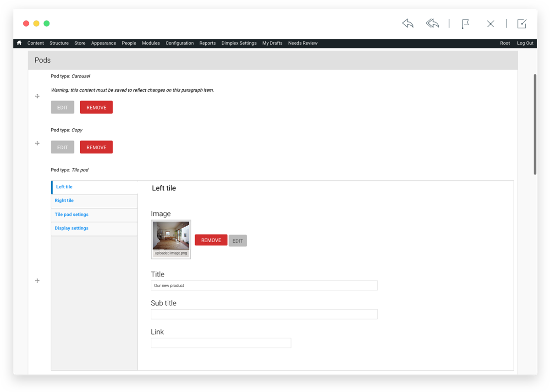Click the flag icon

coord(465,24)
